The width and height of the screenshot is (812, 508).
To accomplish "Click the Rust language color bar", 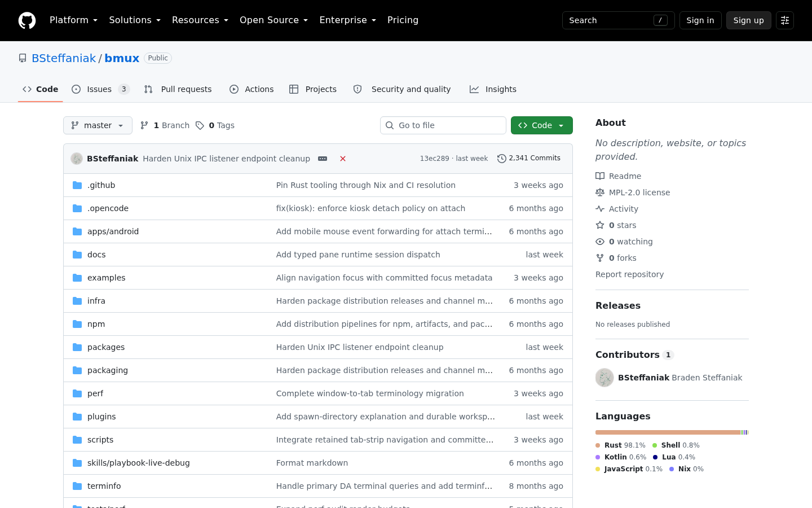I will pyautogui.click(x=668, y=432).
